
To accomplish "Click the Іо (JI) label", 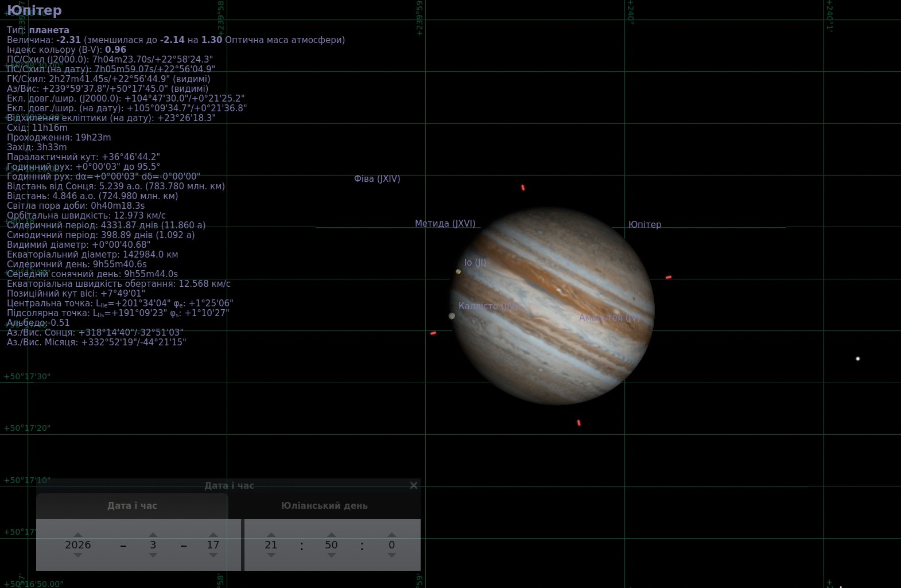I will [x=475, y=263].
